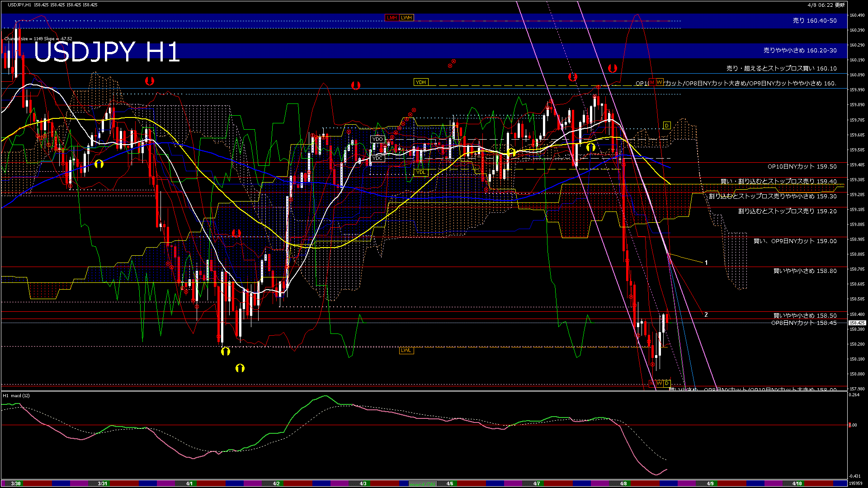Select the H1 macd (12) indicator label
The image size is (868, 488).
coord(16,396)
